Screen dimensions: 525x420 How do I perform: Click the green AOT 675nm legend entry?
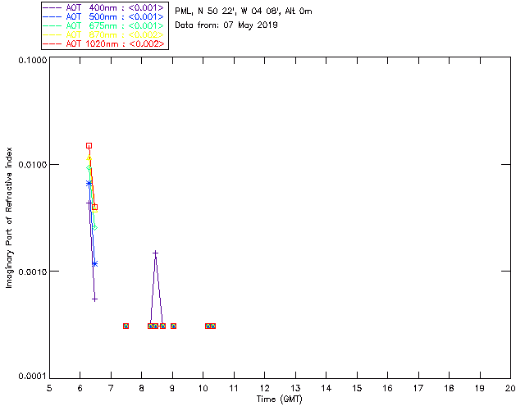pos(103,25)
